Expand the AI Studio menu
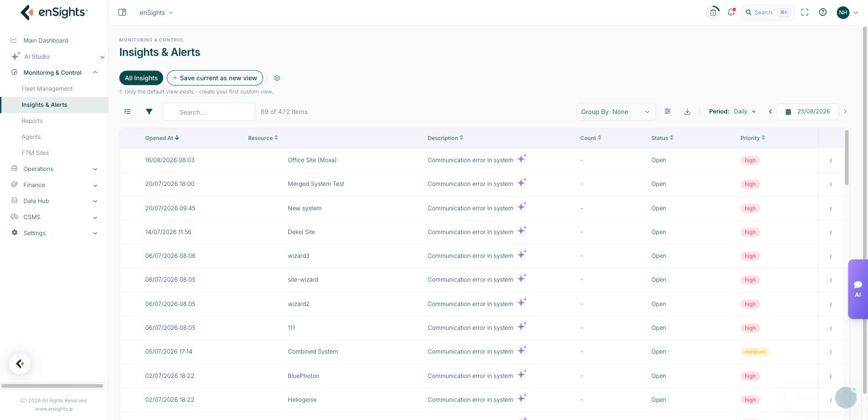868x420 pixels. 58,56
